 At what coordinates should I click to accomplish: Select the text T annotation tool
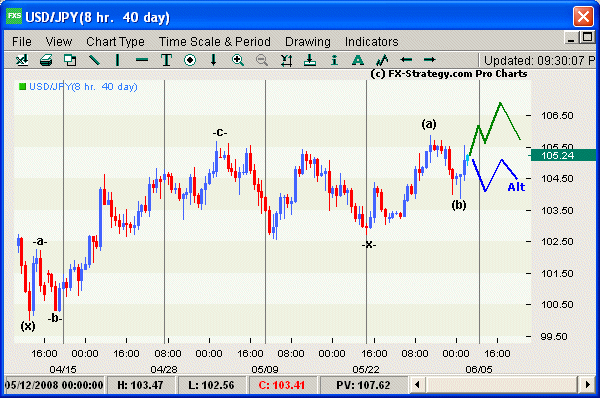[x=166, y=60]
